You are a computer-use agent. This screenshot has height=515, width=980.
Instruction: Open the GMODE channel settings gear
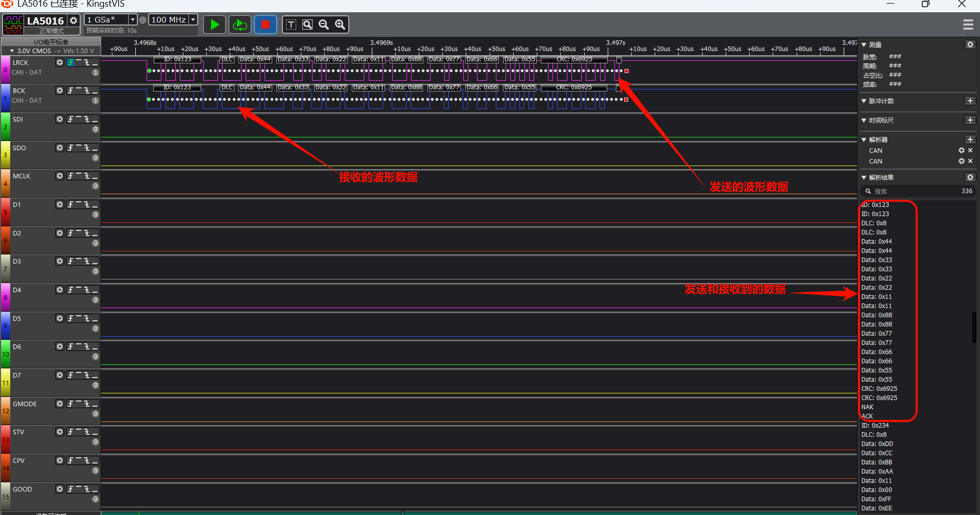[x=60, y=404]
